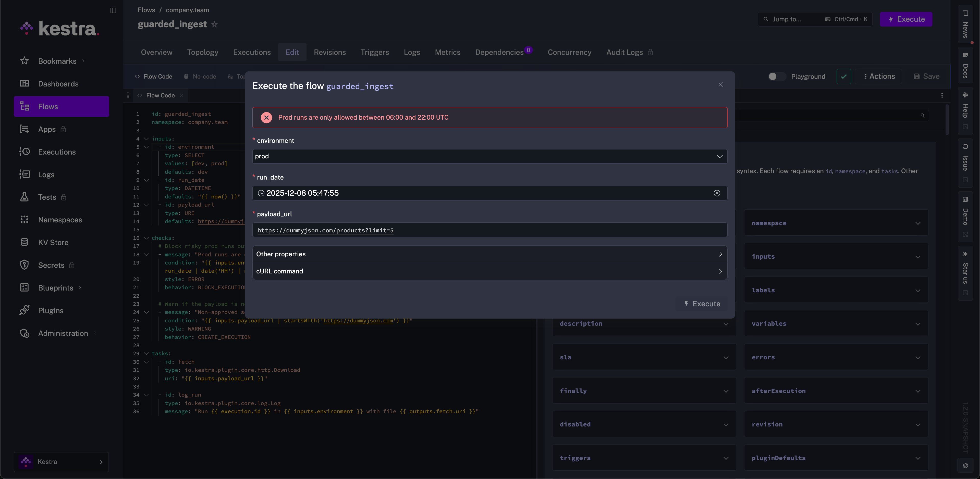This screenshot has height=479, width=980.
Task: Open the Actions menu button
Action: [x=879, y=77]
